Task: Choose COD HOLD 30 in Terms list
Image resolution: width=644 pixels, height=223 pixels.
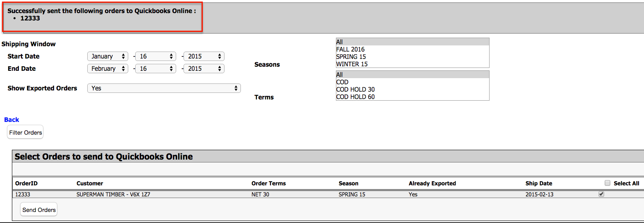Action: [x=356, y=90]
